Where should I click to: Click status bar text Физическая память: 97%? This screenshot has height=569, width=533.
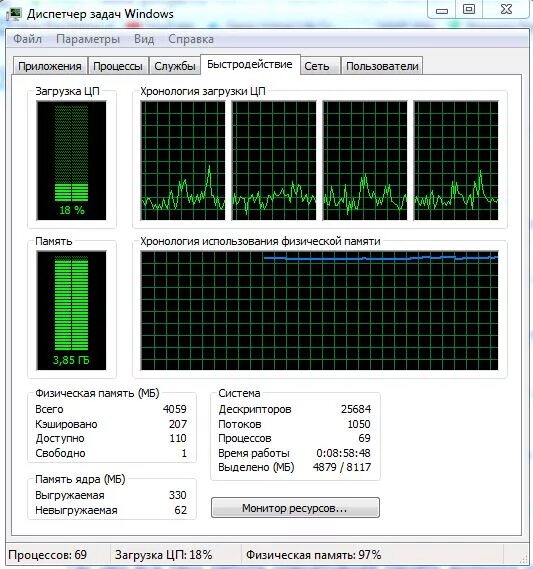pyautogui.click(x=313, y=555)
